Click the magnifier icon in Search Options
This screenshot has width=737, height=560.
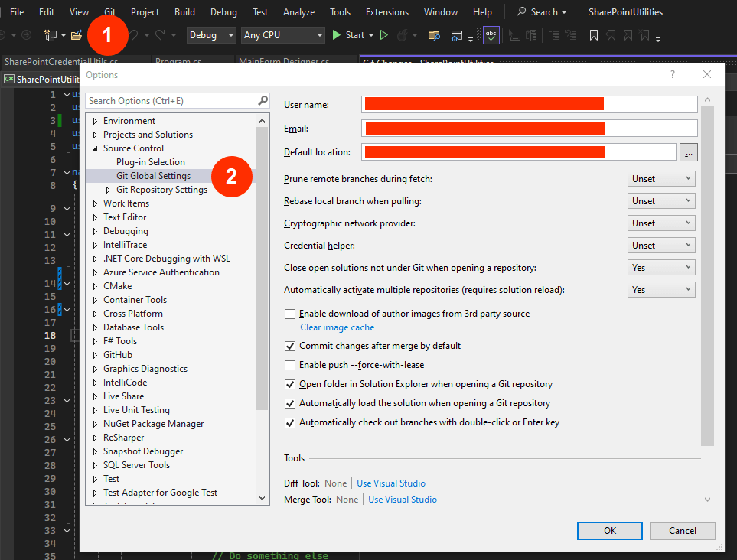[x=263, y=100]
